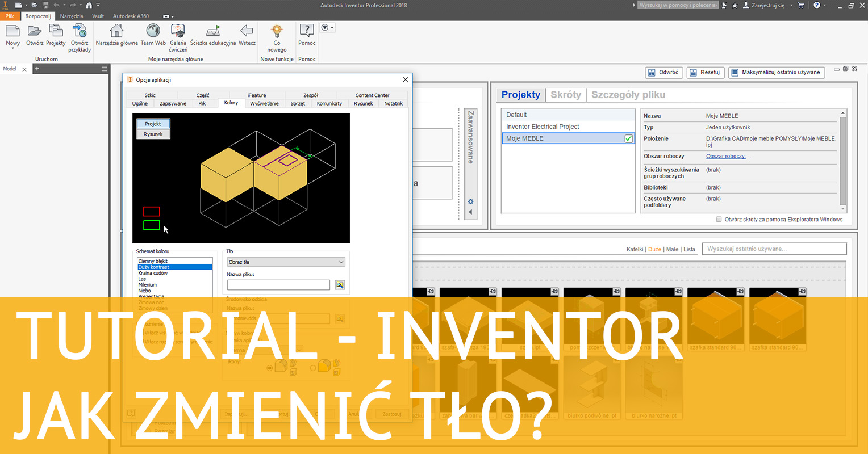Click the Autodesk communication center satellite icon
Viewport: 868px width, 454px height.
tap(724, 5)
